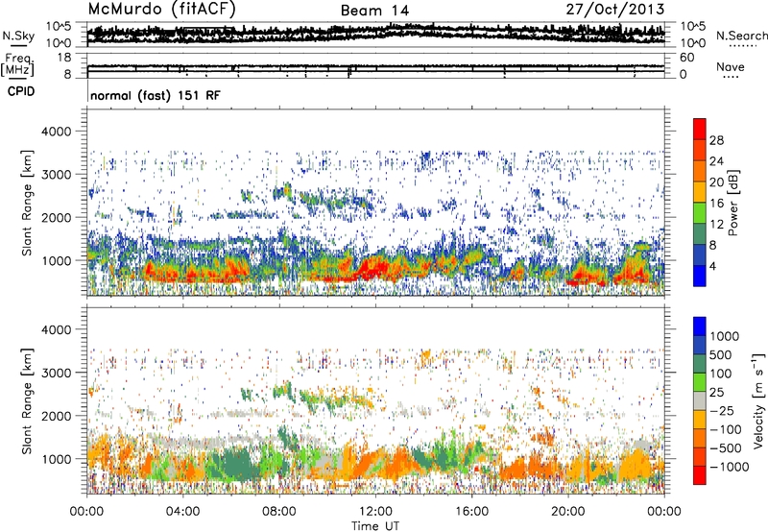Image resolution: width=768 pixels, height=532 pixels.
Task: Click the 18 MHz frequency tick label
Action: (64, 58)
